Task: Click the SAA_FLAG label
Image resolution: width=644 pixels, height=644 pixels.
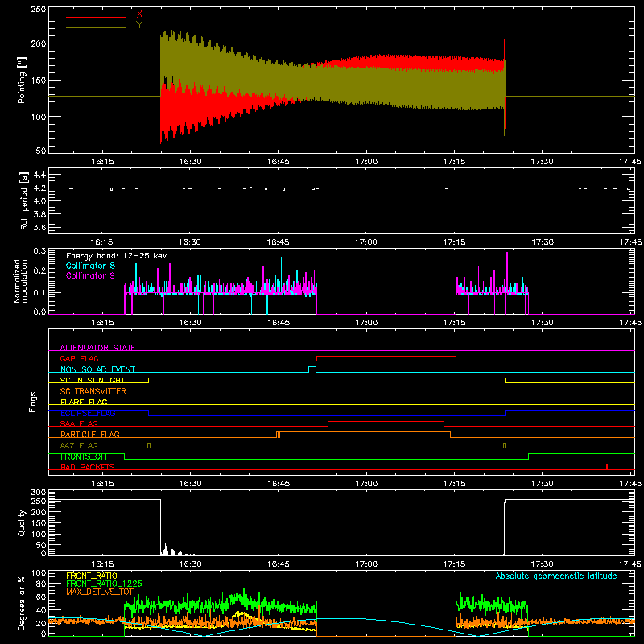Action: click(79, 423)
